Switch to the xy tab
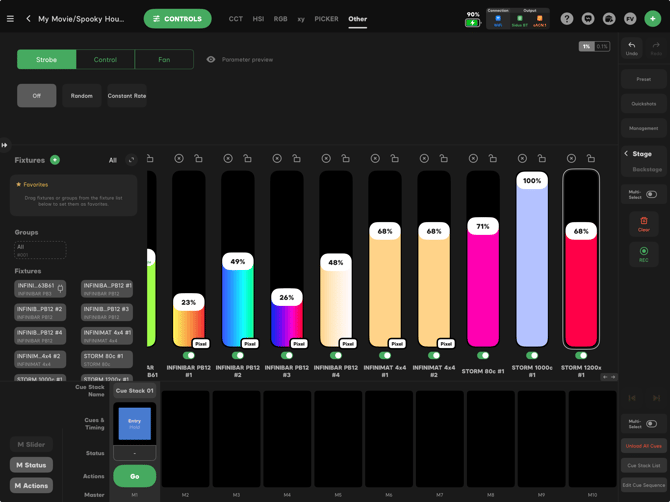 pyautogui.click(x=301, y=19)
